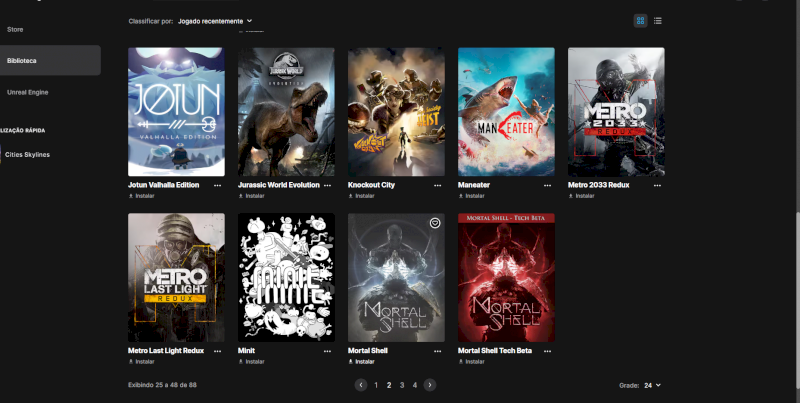This screenshot has width=800, height=403.
Task: Open options menu for Metro 2033 Redux
Action: [x=657, y=185]
